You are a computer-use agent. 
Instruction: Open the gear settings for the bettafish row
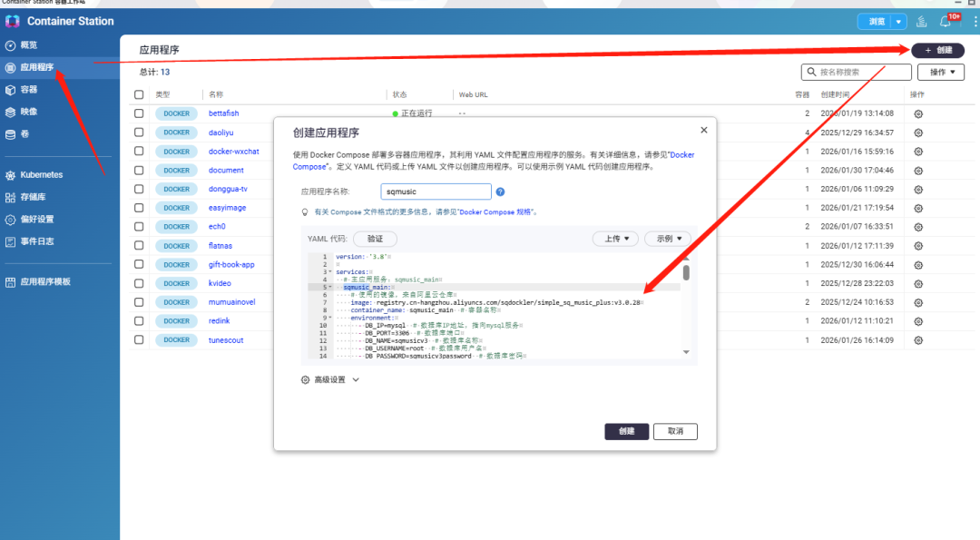pos(918,113)
